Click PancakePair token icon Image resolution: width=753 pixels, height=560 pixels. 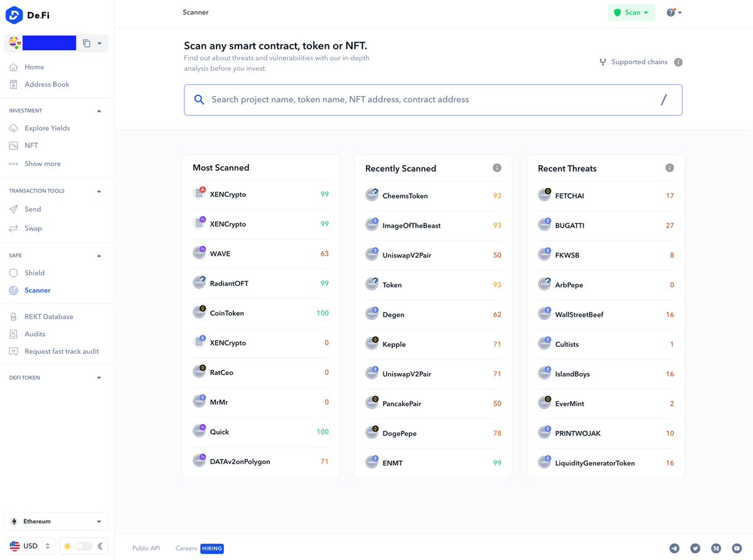coord(372,403)
